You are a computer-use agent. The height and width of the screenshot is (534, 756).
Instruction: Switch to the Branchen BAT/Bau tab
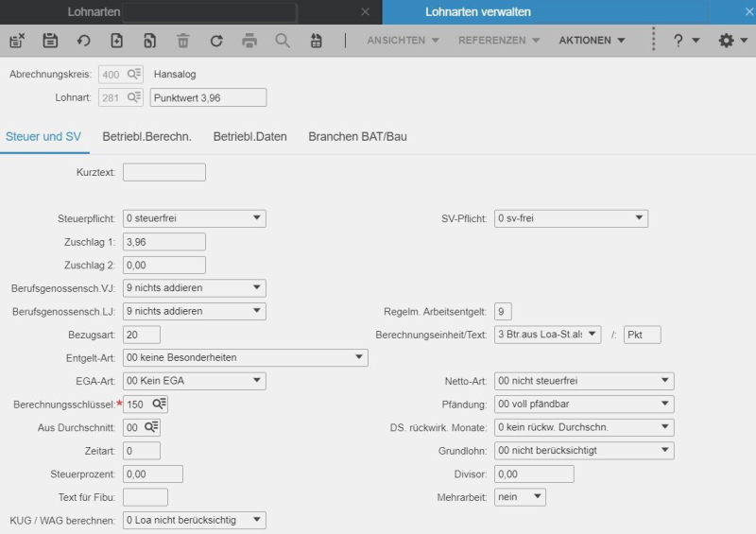pyautogui.click(x=357, y=136)
